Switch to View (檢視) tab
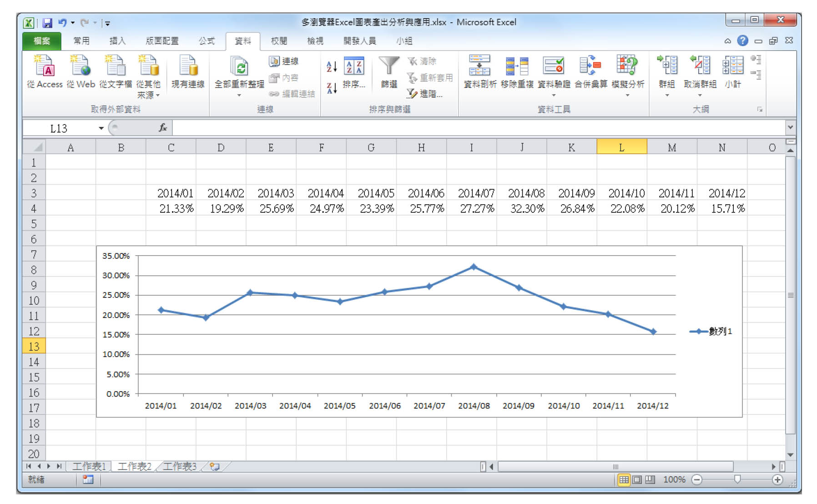 tap(315, 41)
